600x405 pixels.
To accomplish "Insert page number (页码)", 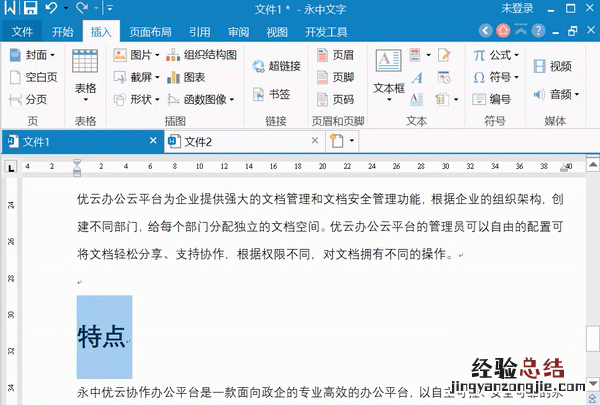I will [335, 100].
